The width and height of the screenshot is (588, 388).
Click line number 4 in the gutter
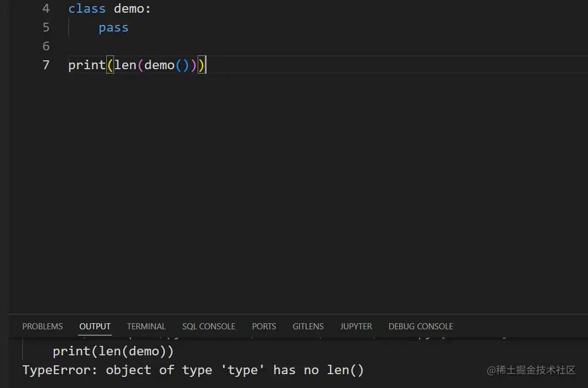[46, 9]
